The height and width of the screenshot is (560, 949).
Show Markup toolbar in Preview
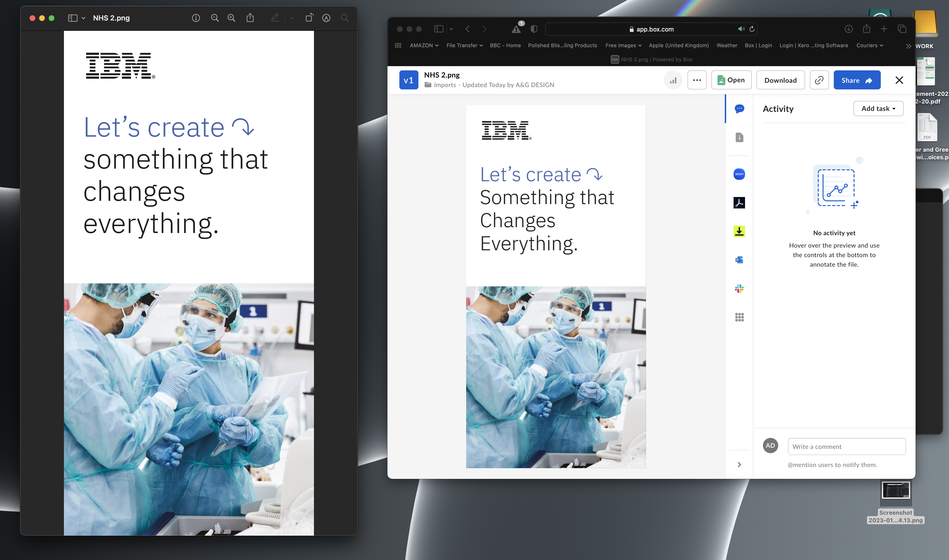(x=326, y=18)
